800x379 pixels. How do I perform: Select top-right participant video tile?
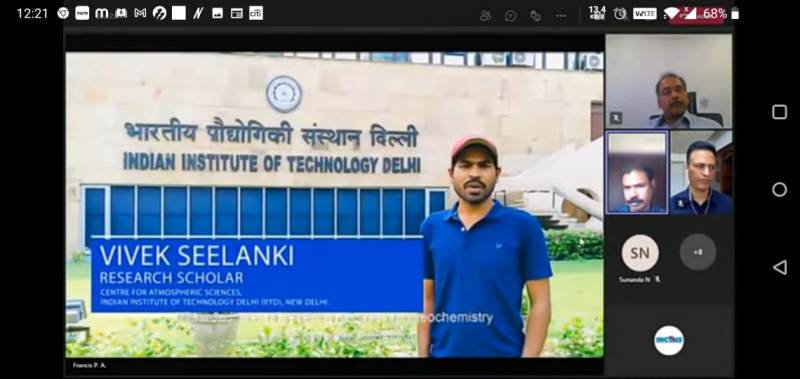(x=668, y=81)
